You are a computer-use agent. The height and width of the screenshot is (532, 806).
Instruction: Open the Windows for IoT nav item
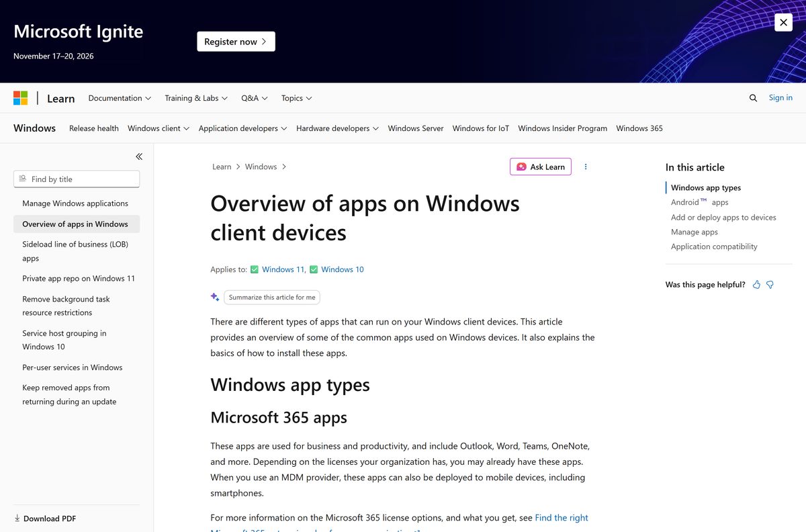[x=481, y=128]
